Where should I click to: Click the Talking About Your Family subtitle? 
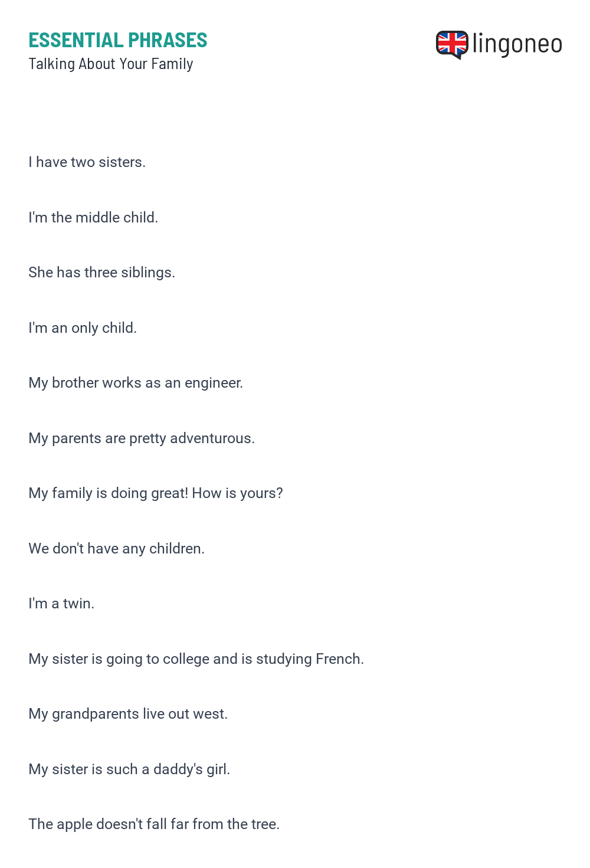tap(111, 64)
